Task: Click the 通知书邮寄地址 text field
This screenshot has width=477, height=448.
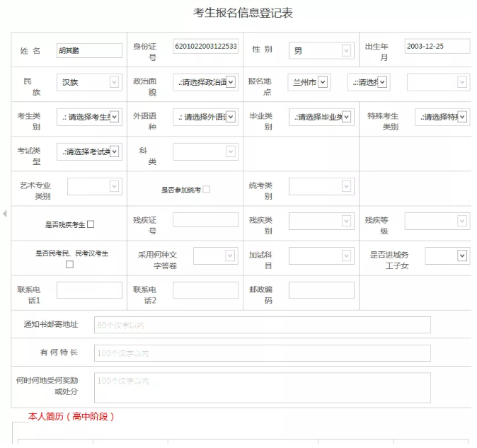Action: [x=262, y=325]
